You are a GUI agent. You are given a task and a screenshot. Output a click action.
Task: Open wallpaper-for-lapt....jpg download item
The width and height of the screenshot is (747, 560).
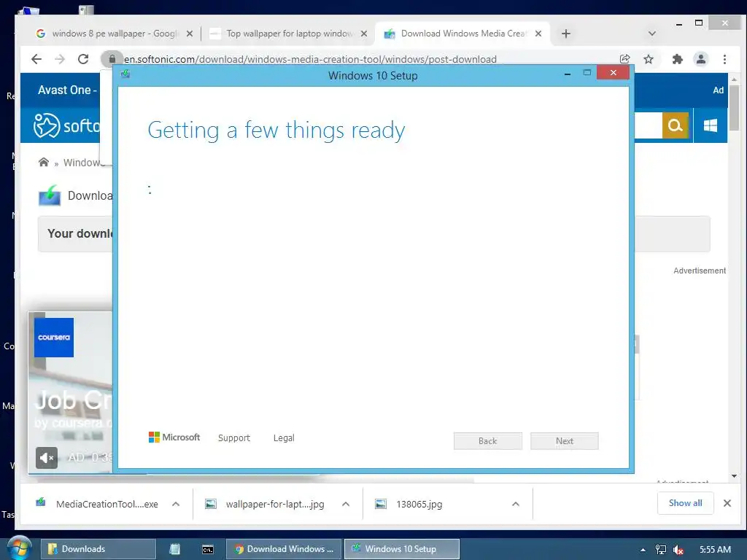(267, 504)
